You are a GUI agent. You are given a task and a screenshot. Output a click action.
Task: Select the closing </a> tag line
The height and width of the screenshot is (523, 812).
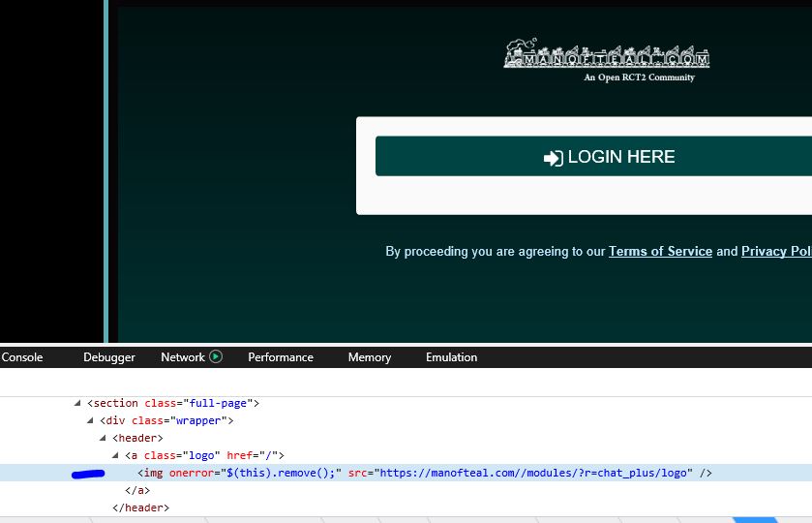[x=137, y=490]
